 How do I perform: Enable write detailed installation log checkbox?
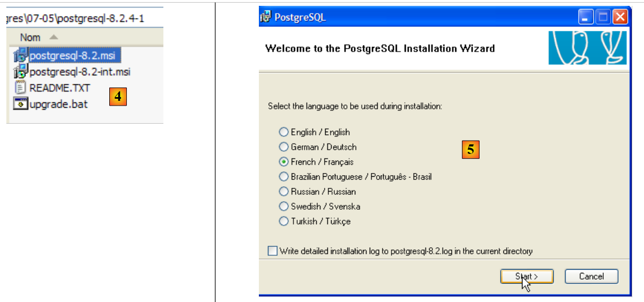[x=273, y=251]
